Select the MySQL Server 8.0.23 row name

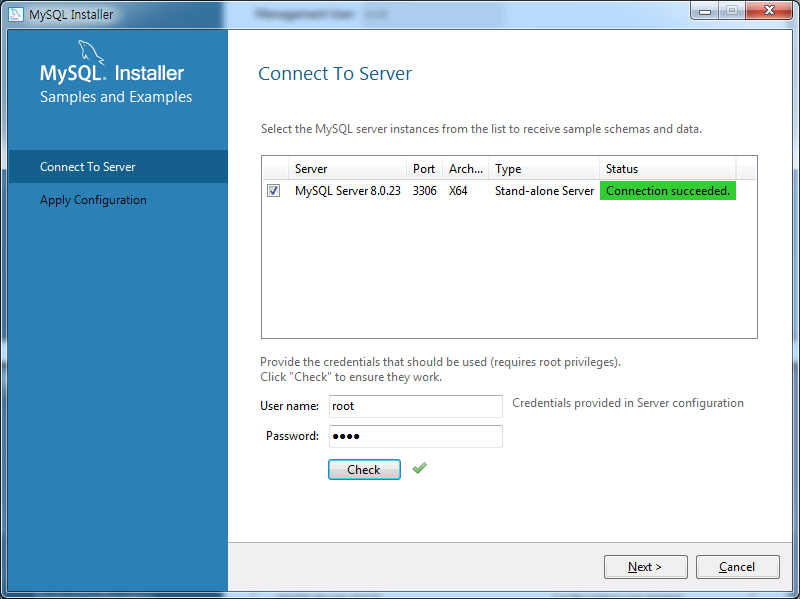tap(347, 191)
